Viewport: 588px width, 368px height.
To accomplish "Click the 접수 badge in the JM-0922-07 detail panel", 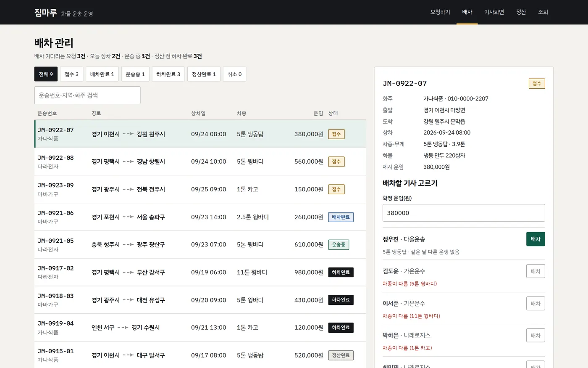I will [537, 83].
